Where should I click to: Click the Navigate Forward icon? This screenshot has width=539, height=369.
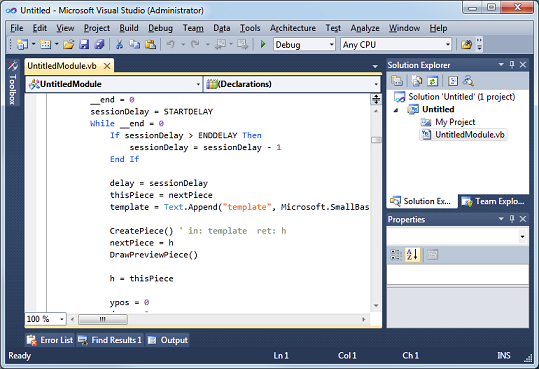[x=242, y=44]
